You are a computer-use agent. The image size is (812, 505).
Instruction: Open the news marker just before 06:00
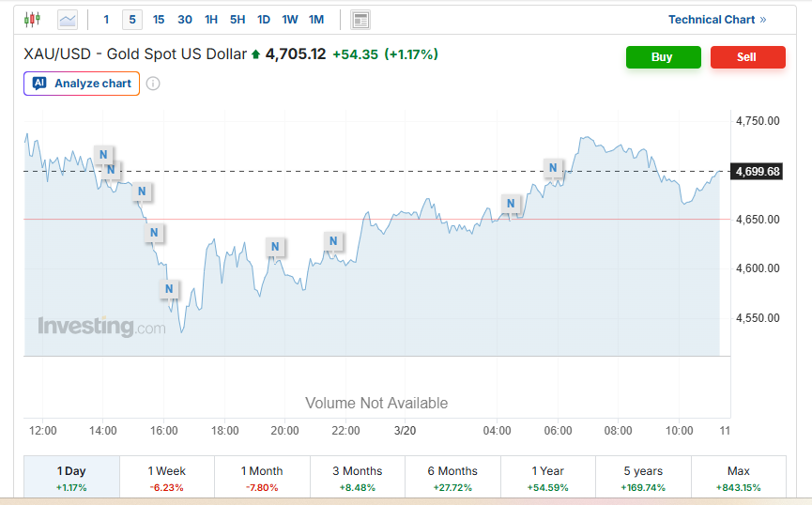[x=553, y=168]
